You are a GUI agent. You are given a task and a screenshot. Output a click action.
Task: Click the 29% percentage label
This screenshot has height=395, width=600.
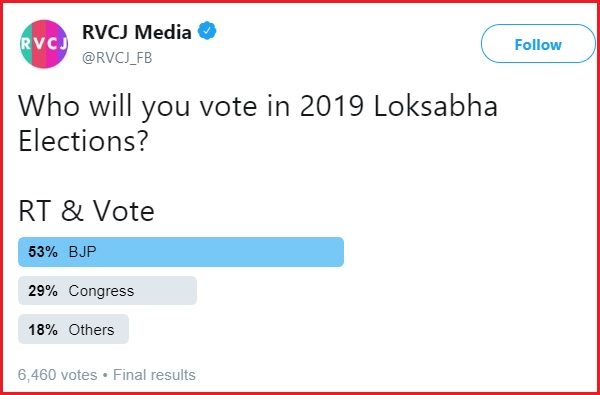point(43,291)
